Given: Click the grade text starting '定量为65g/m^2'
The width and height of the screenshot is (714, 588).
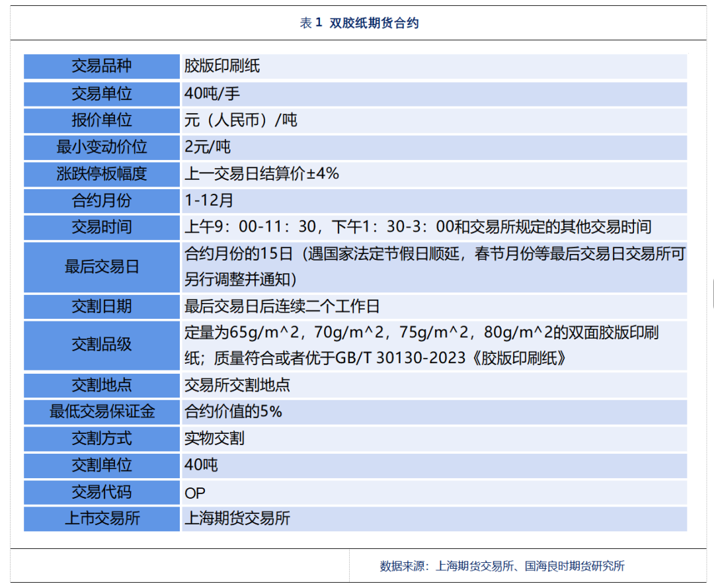Looking at the screenshot, I should pos(421,345).
